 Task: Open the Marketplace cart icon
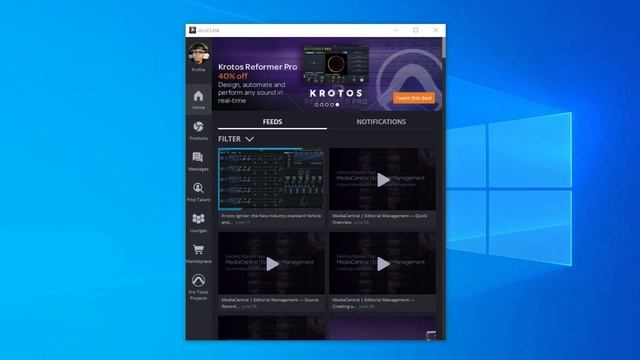[198, 249]
